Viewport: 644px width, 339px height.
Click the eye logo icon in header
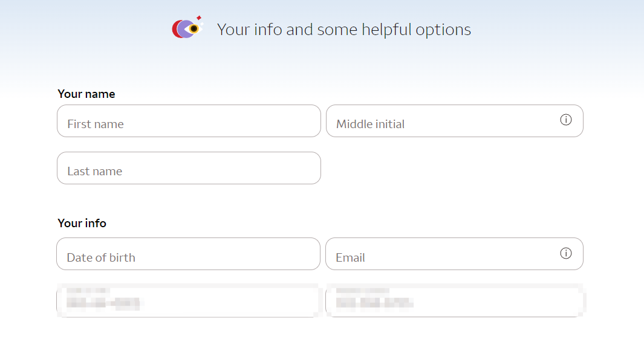point(187,28)
